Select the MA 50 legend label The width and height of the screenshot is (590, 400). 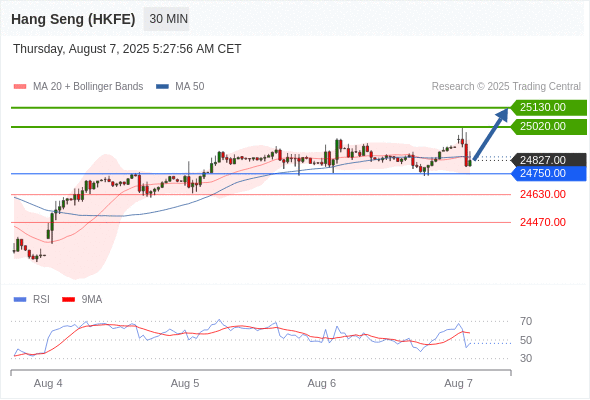click(x=190, y=87)
